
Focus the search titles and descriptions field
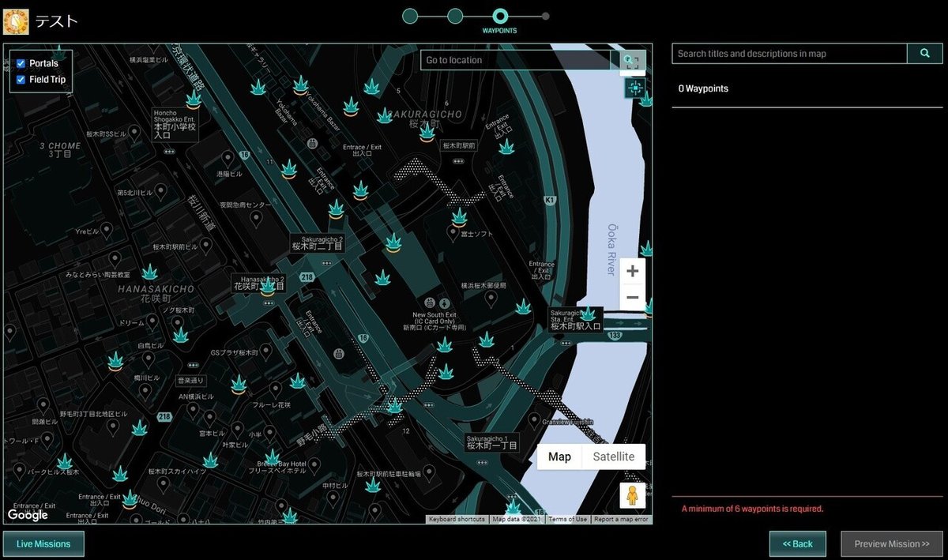tap(789, 54)
